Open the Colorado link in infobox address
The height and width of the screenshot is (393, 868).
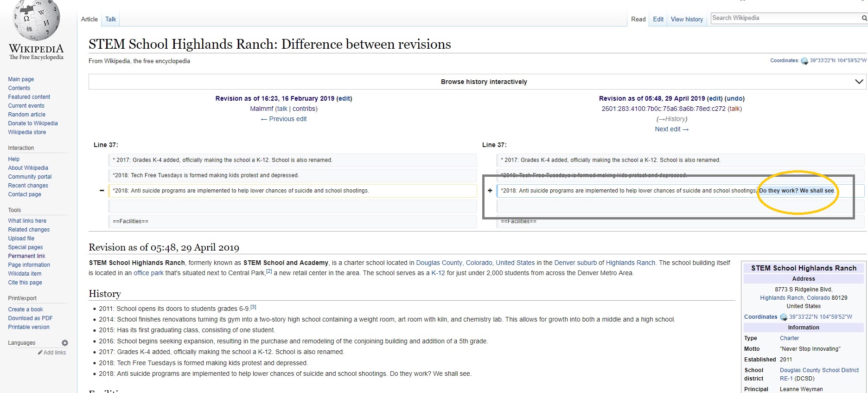click(x=818, y=298)
